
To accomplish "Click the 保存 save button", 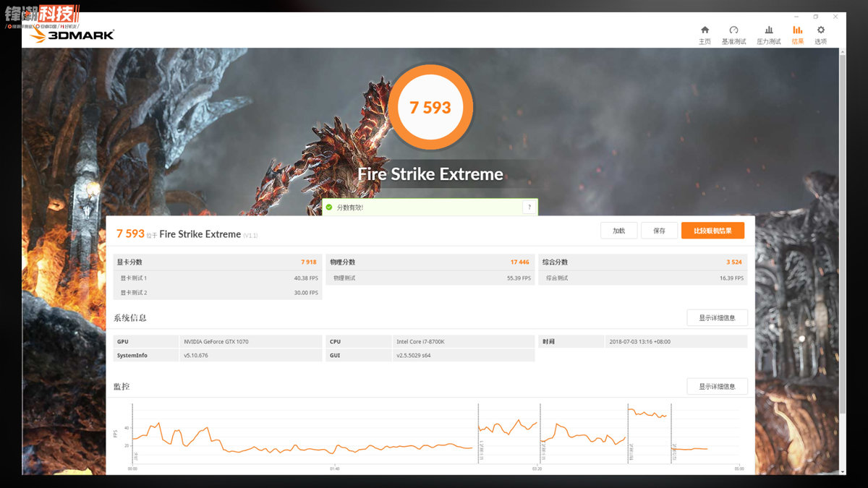I will click(659, 231).
